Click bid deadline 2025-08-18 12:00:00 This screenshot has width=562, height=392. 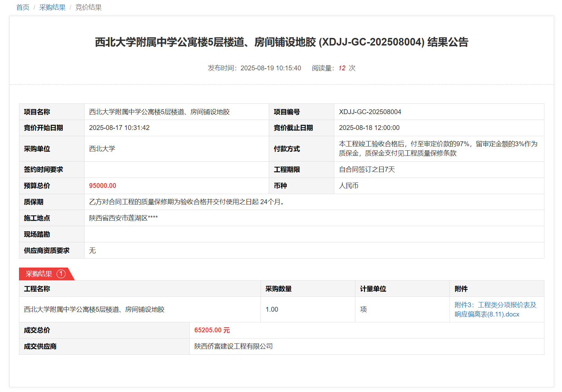tap(369, 128)
